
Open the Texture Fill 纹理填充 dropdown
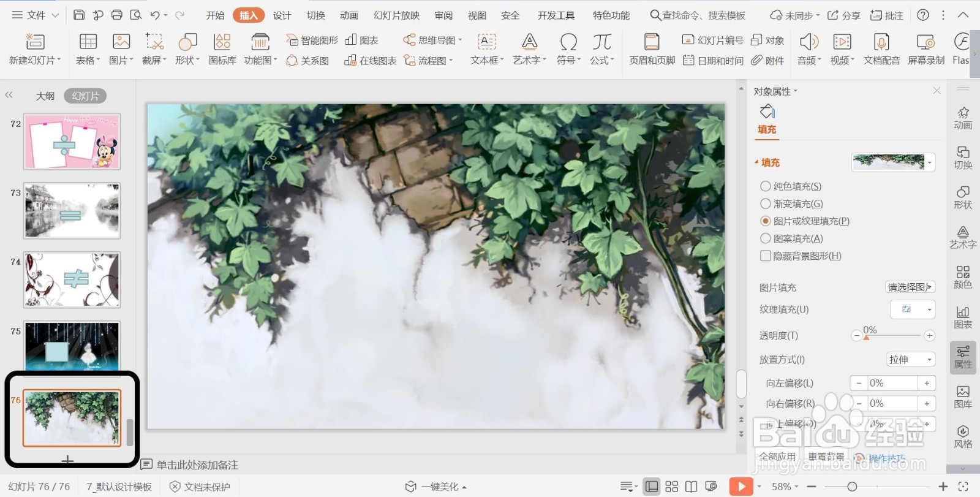click(913, 309)
